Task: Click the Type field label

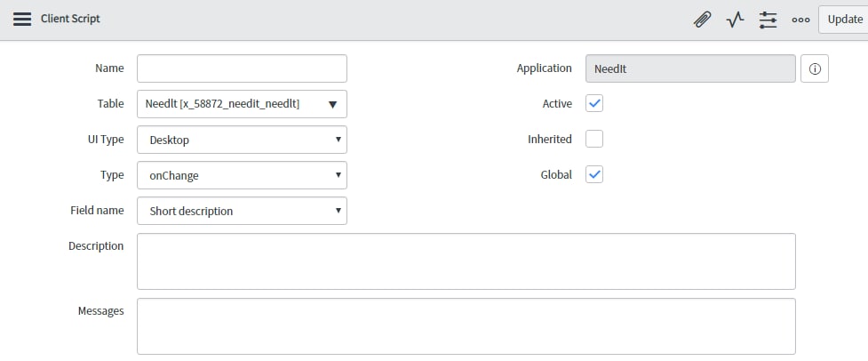Action: pyautogui.click(x=112, y=175)
